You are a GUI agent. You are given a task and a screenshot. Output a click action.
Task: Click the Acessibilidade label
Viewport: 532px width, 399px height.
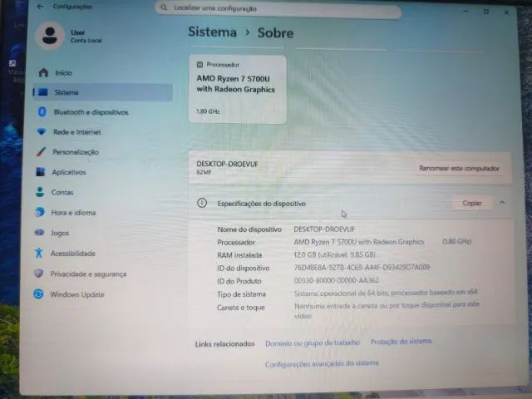[73, 254]
